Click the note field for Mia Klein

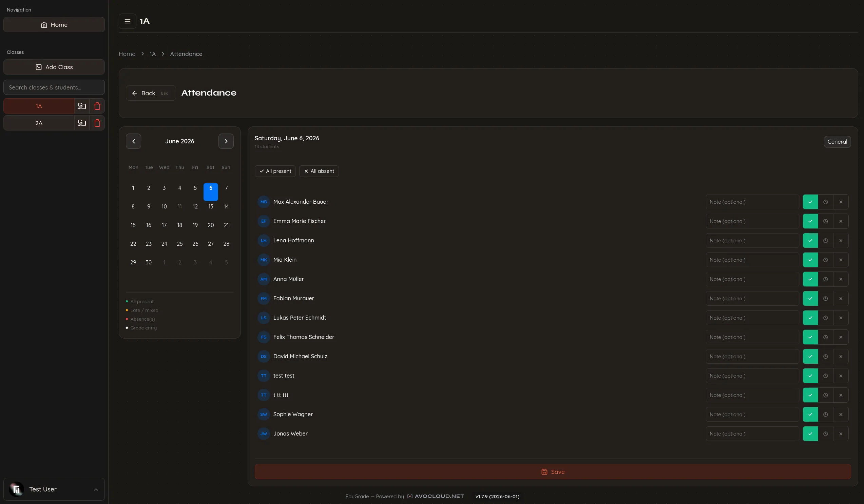[752, 260]
